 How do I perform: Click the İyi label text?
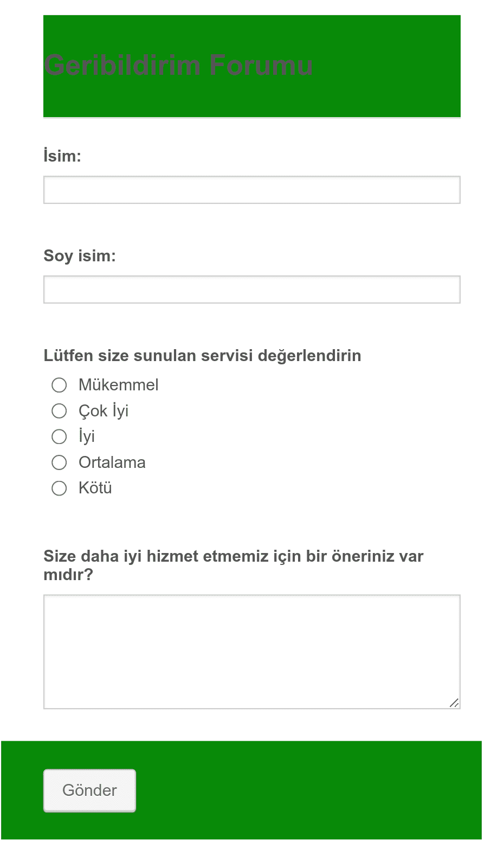click(87, 436)
